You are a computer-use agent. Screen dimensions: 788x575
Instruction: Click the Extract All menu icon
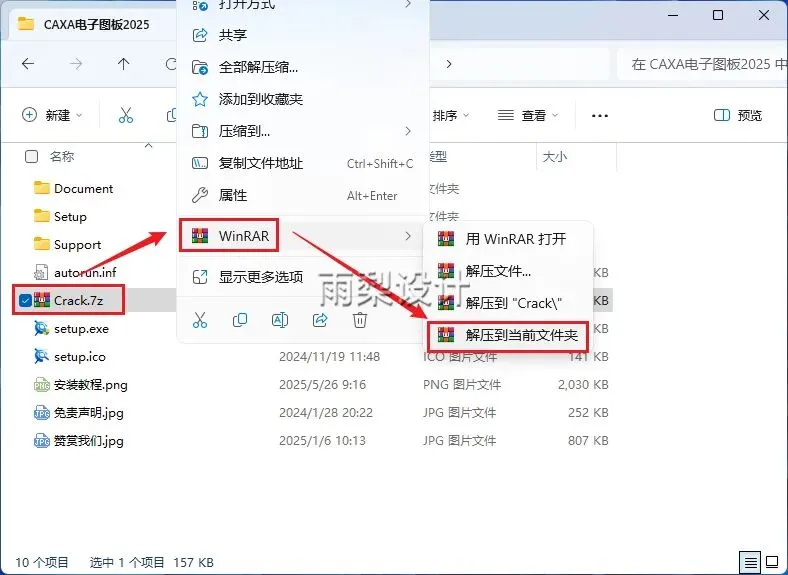[200, 67]
